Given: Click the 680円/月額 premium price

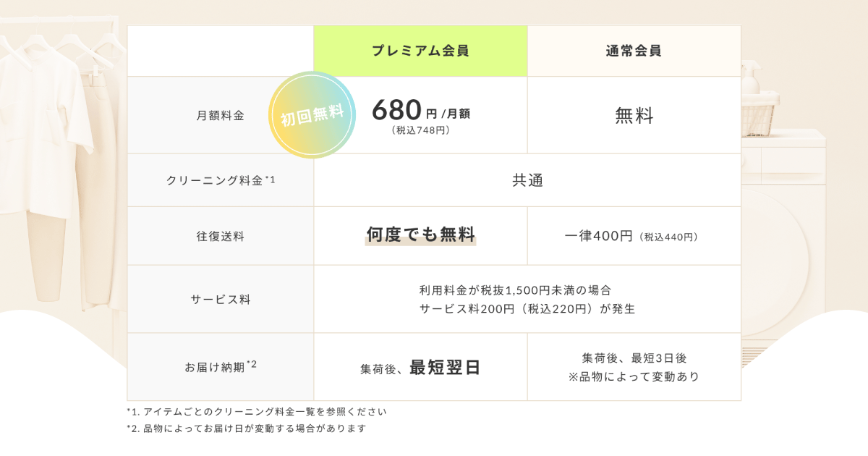Looking at the screenshot, I should [x=420, y=110].
